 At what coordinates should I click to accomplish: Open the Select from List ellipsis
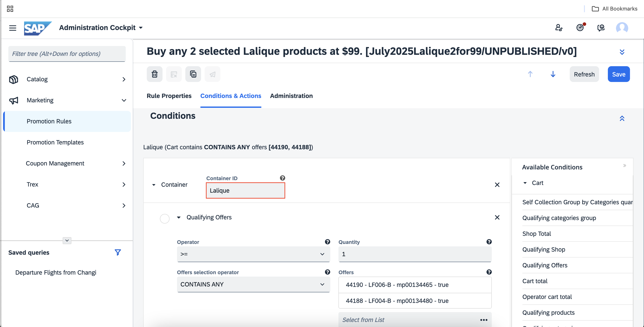[483, 320]
